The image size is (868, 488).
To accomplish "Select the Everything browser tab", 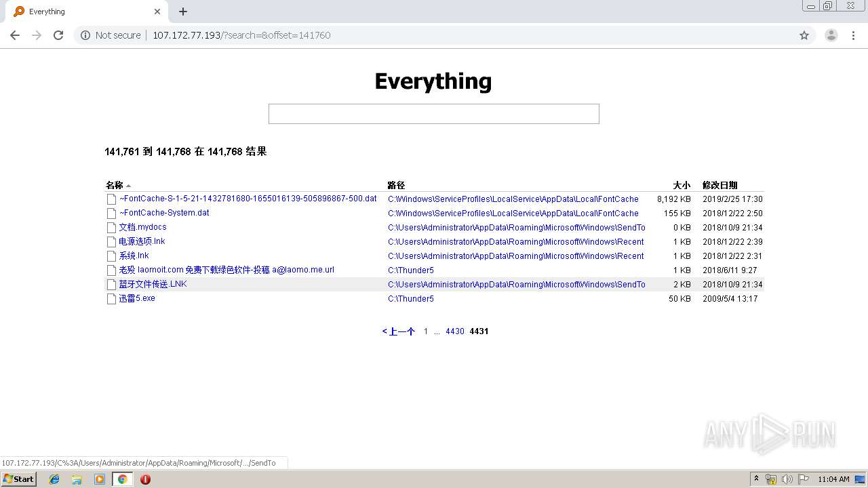I will [87, 12].
